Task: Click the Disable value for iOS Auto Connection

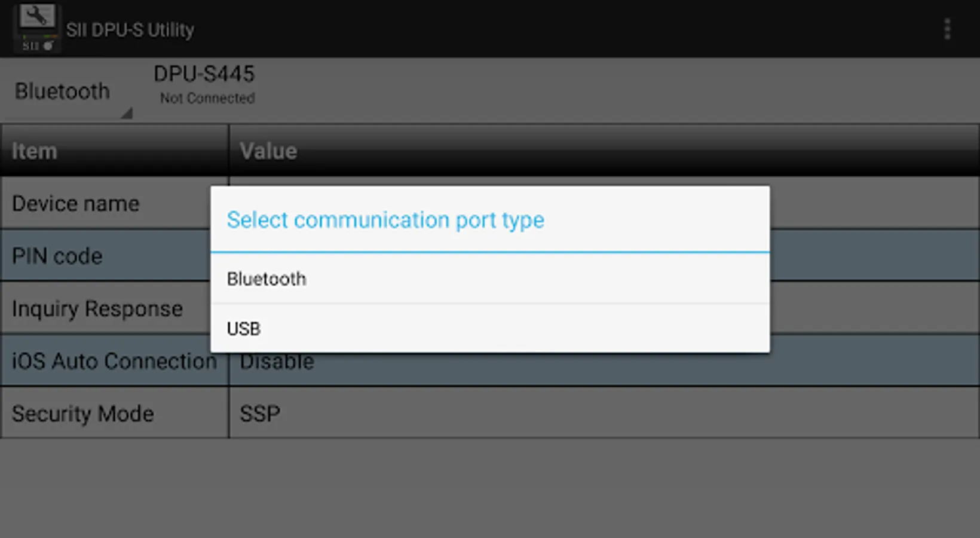Action: (x=277, y=363)
